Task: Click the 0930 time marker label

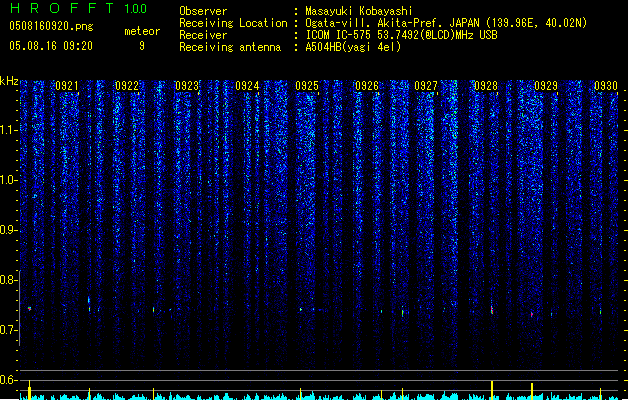Action: coord(606,86)
